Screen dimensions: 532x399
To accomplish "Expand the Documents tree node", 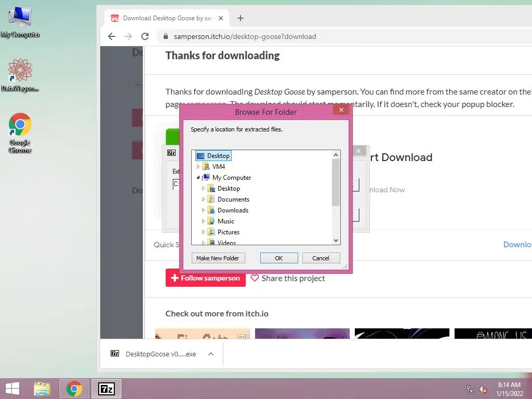I will pyautogui.click(x=203, y=199).
